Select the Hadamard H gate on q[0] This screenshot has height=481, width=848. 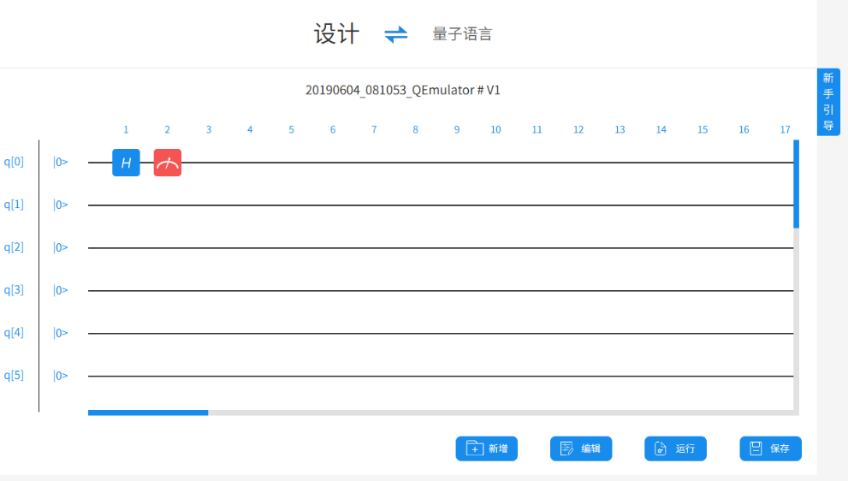tap(126, 162)
